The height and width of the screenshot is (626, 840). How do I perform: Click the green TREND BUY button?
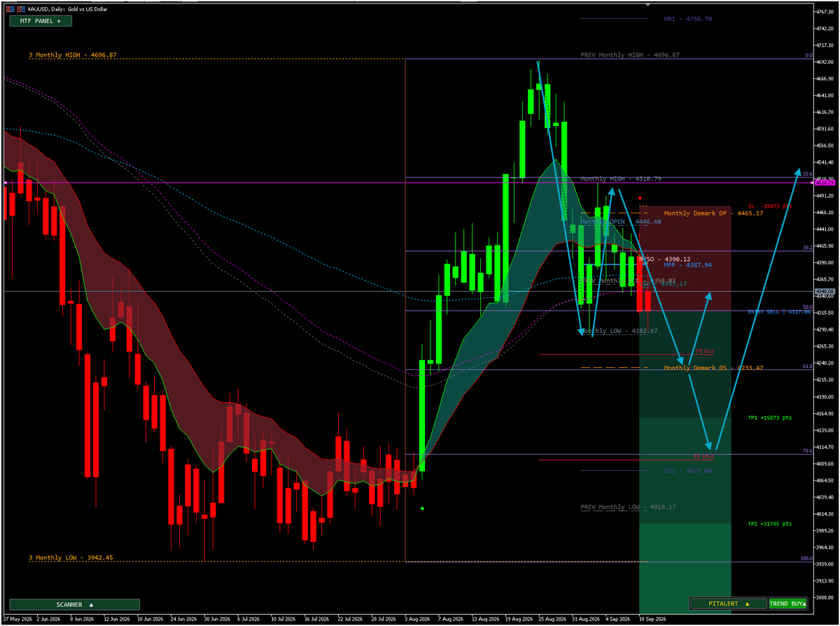click(x=788, y=603)
